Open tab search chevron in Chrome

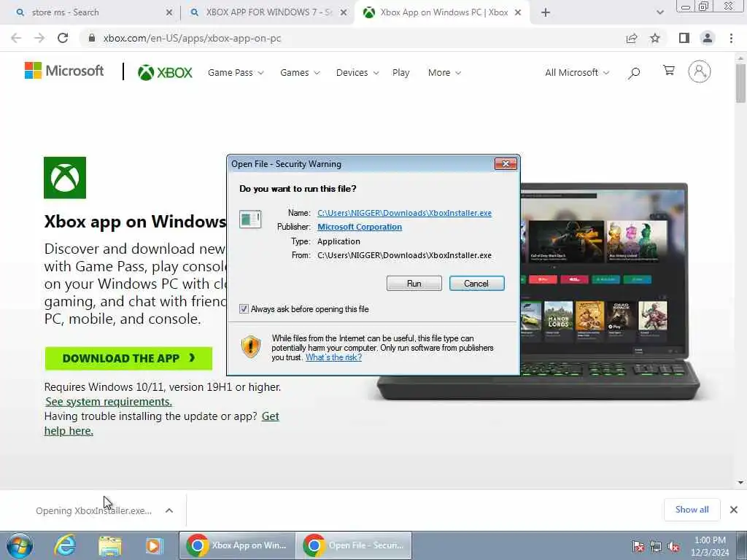pos(659,12)
